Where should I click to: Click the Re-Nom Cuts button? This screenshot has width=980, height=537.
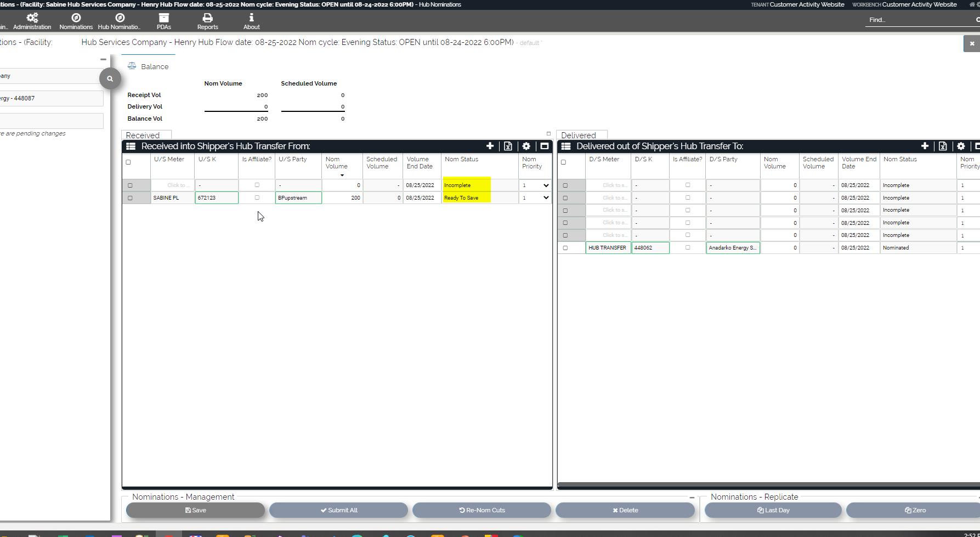(481, 510)
